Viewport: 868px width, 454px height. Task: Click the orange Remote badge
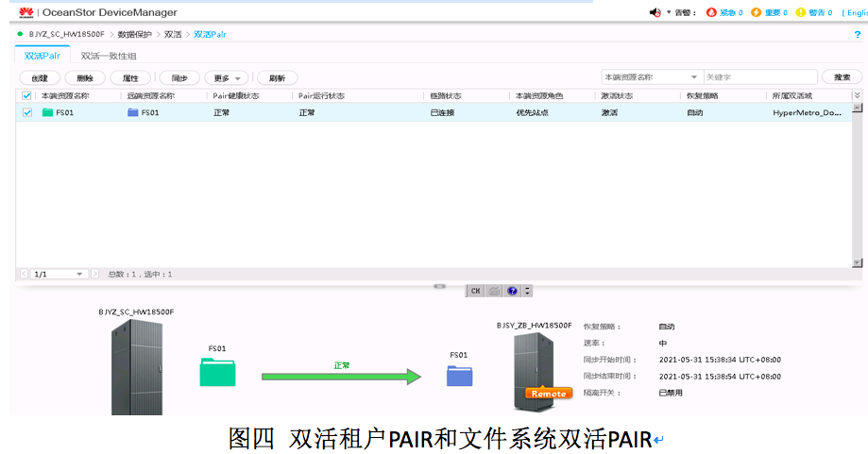pyautogui.click(x=549, y=394)
